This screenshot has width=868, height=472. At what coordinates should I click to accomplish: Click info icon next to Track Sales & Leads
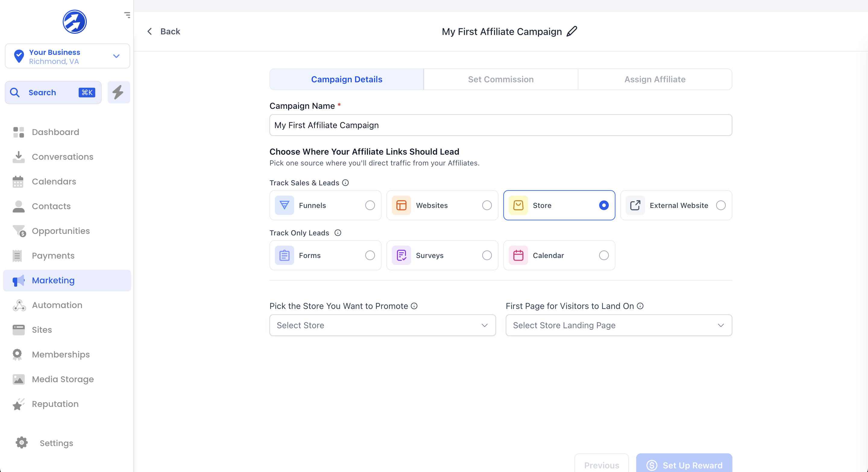(x=345, y=183)
